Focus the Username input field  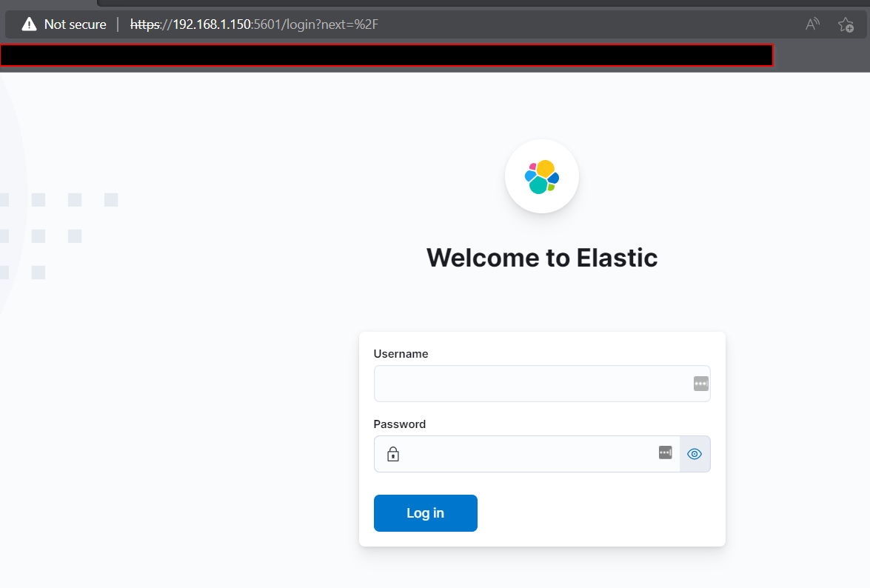(x=542, y=384)
